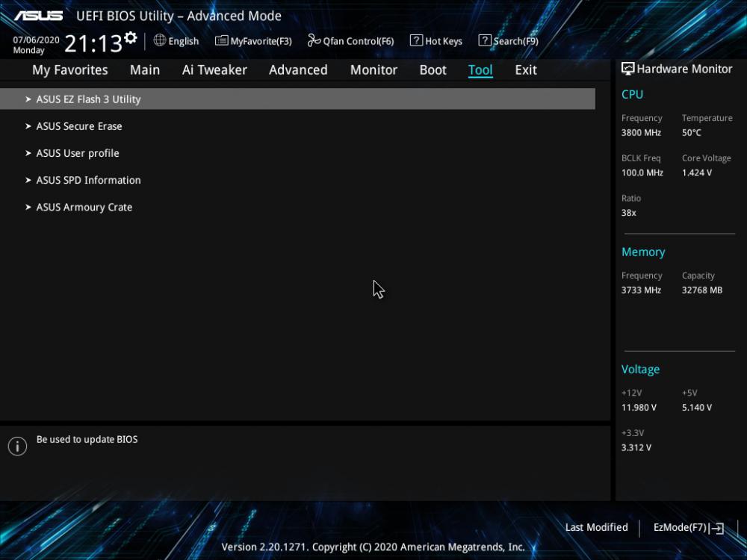The height and width of the screenshot is (560, 747).
Task: Click +12V value 11.980 V
Action: click(639, 408)
